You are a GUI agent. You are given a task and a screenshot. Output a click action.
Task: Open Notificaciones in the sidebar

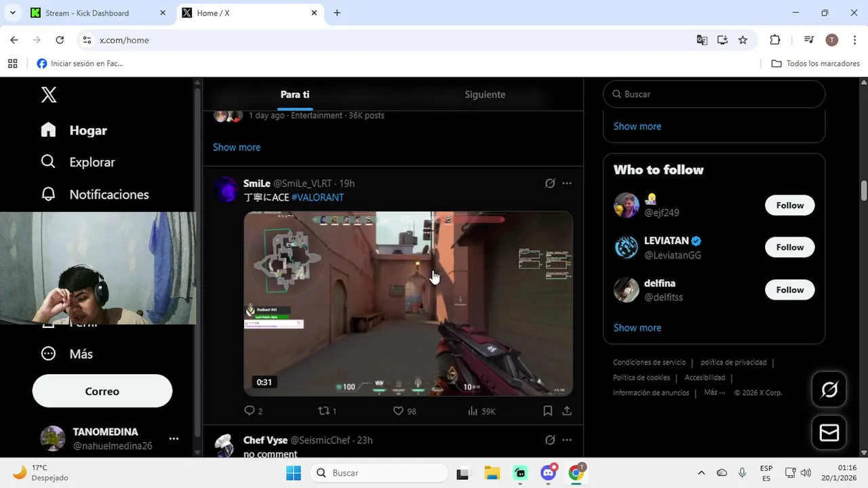[x=95, y=195]
